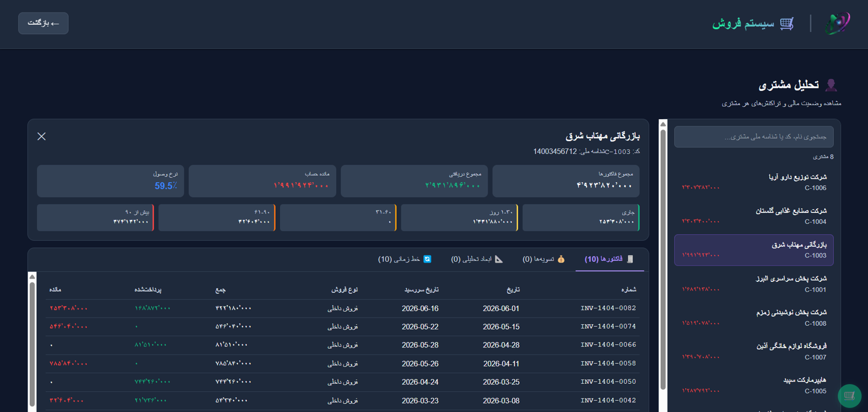Click the customer icon beside تحلیل مشتری heading

831,85
